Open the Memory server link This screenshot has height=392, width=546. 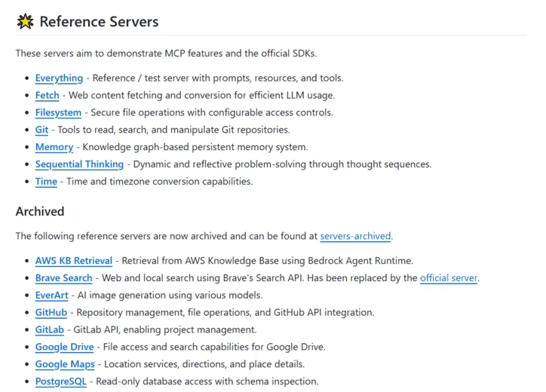pyautogui.click(x=54, y=147)
